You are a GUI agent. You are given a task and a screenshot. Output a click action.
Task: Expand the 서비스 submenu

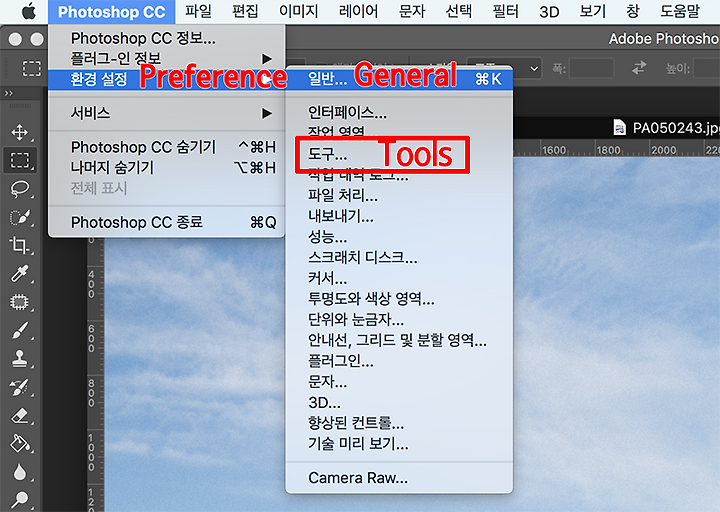[x=167, y=113]
